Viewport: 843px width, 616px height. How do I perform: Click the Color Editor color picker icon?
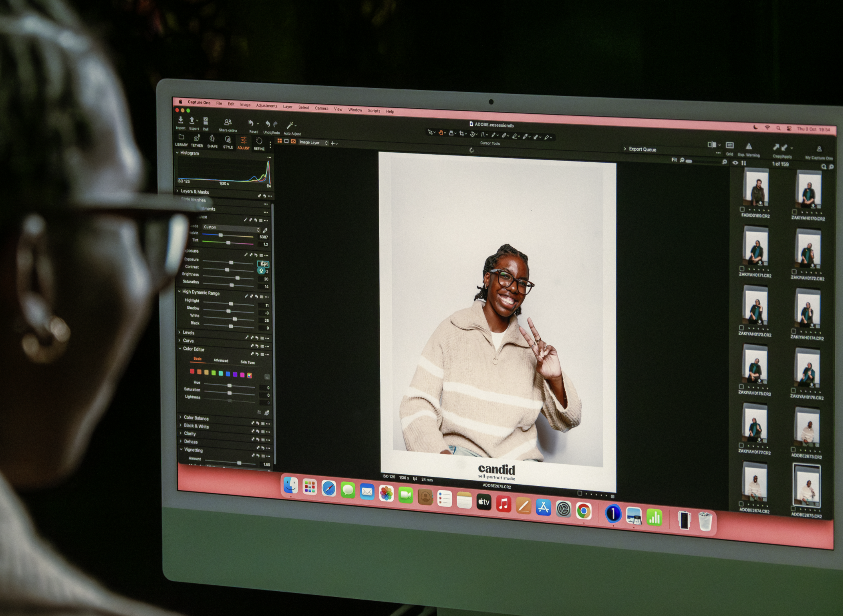coord(266,413)
